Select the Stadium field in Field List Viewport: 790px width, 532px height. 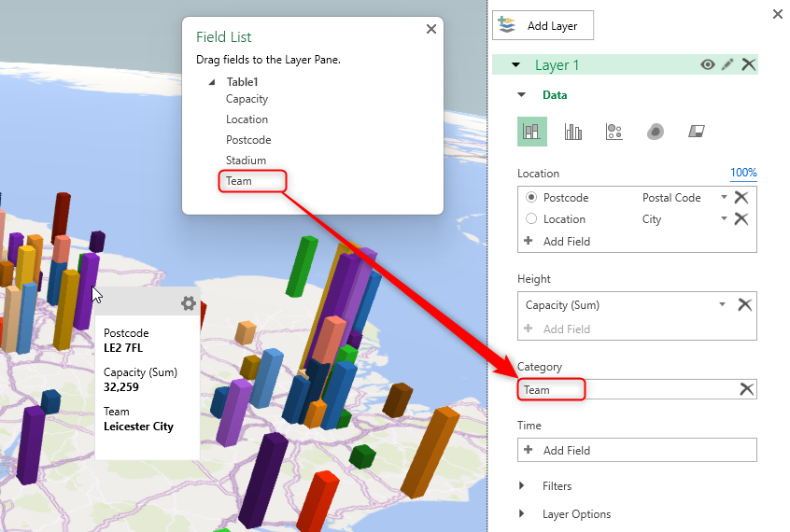click(246, 161)
